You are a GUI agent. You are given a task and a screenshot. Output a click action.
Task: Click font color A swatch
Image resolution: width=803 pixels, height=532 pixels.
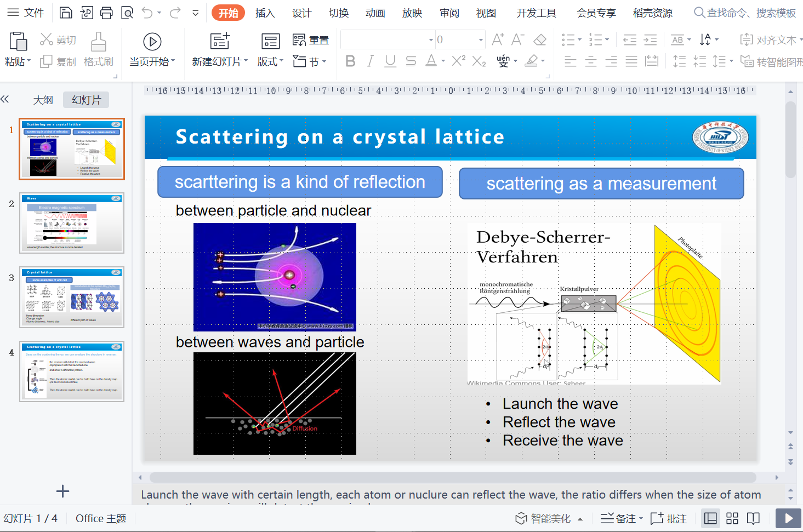coord(431,61)
